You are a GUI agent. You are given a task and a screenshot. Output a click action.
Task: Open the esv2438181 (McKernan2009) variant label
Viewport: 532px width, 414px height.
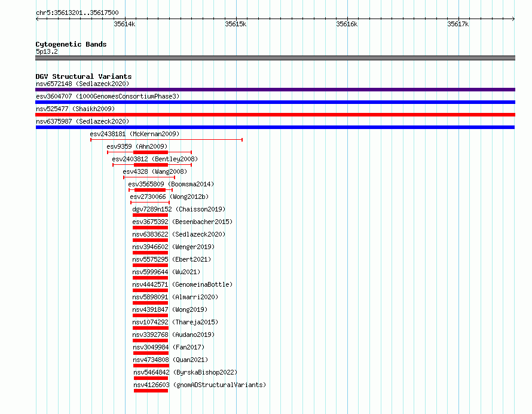click(x=134, y=134)
